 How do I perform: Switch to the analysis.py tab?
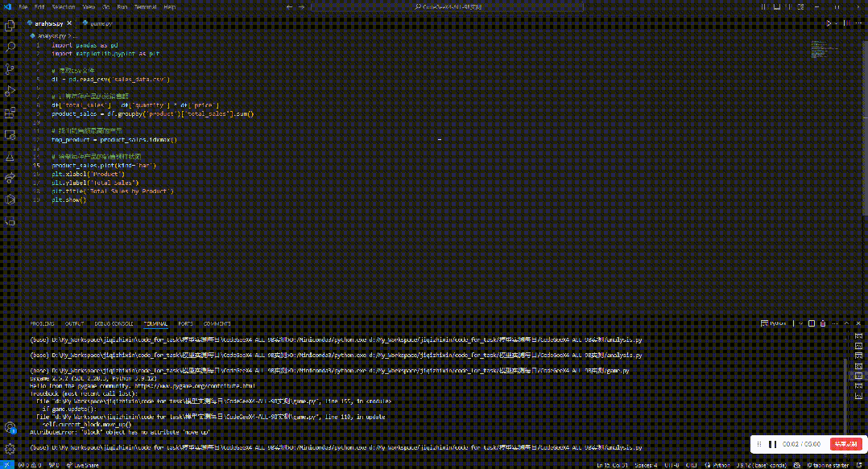(x=48, y=23)
